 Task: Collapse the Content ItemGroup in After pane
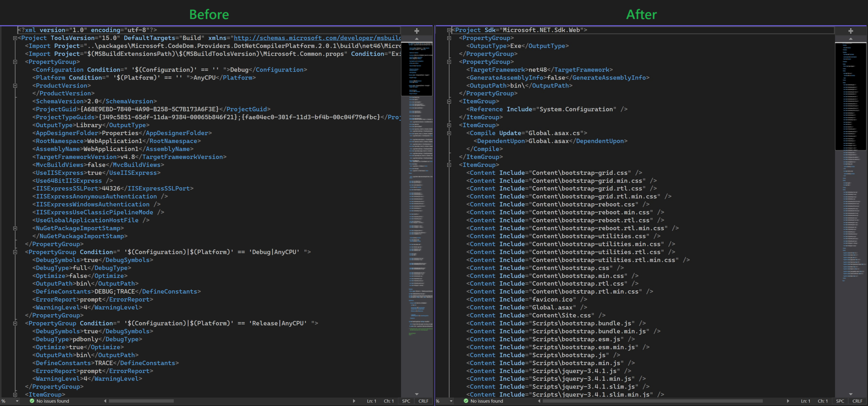coord(449,165)
